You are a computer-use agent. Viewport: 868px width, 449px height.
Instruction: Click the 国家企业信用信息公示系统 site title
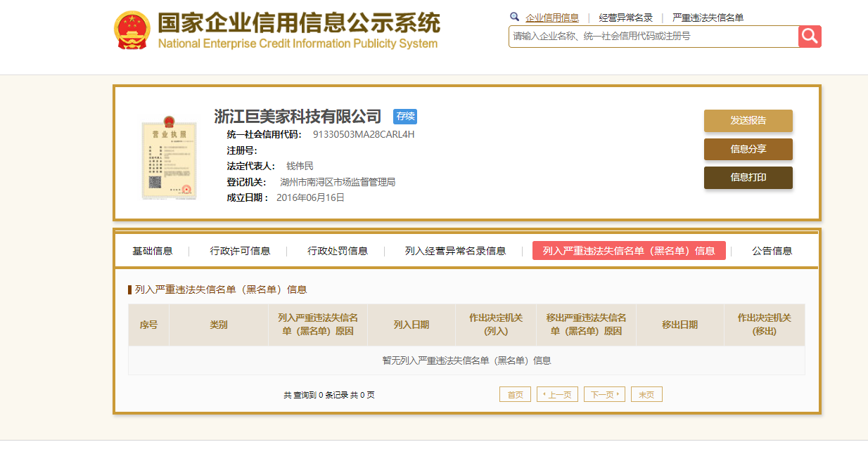(x=299, y=24)
